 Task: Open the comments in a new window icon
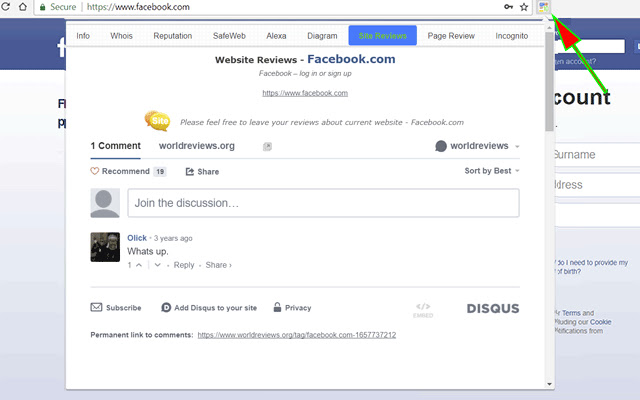click(267, 147)
